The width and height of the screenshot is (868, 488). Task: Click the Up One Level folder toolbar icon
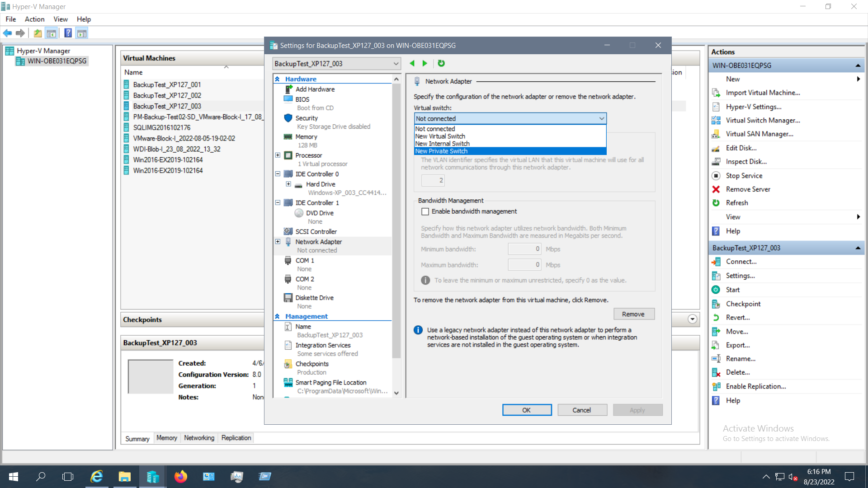[x=38, y=33]
